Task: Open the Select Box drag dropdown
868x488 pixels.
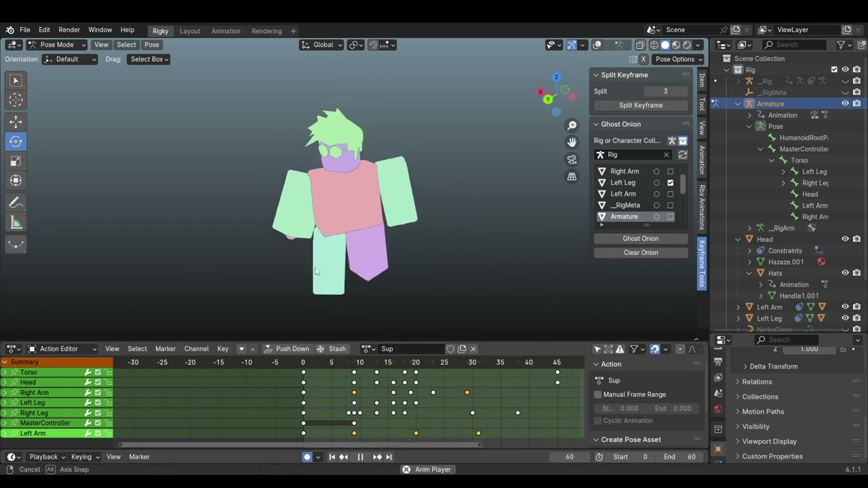Action: click(x=148, y=60)
